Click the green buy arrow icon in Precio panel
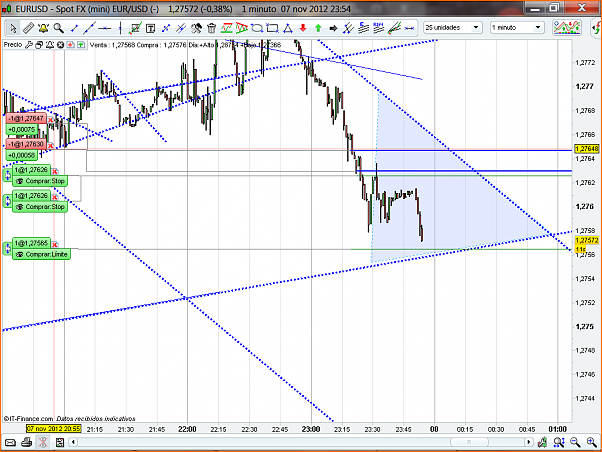 coord(81,45)
